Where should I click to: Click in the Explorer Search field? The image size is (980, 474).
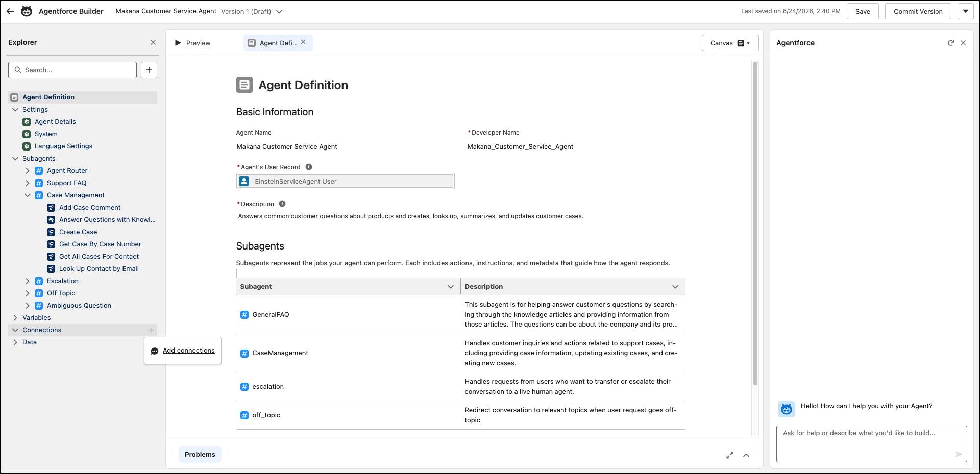coord(72,70)
